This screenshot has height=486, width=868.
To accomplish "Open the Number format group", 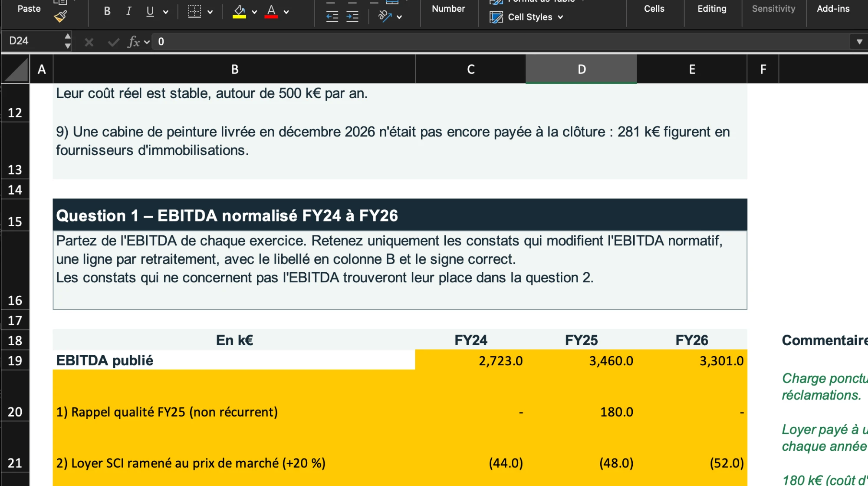I will (448, 9).
